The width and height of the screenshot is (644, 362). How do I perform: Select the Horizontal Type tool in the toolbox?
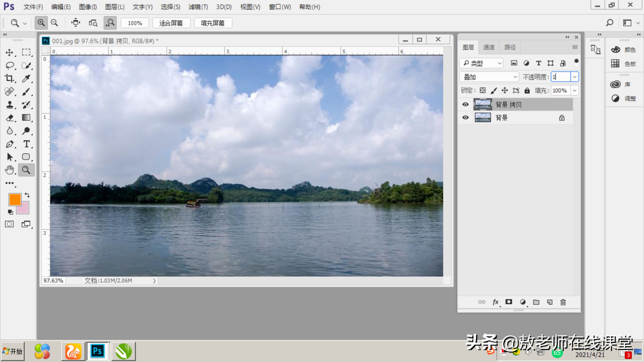[x=26, y=144]
